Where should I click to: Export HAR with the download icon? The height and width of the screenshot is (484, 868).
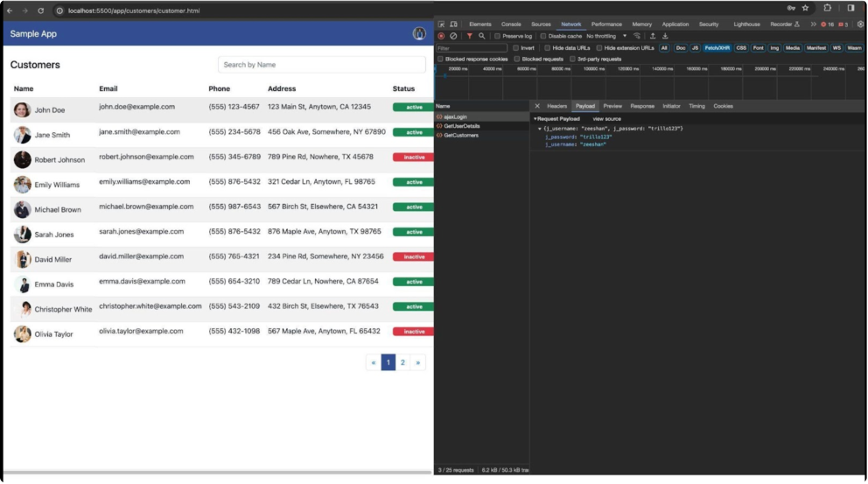pos(665,36)
